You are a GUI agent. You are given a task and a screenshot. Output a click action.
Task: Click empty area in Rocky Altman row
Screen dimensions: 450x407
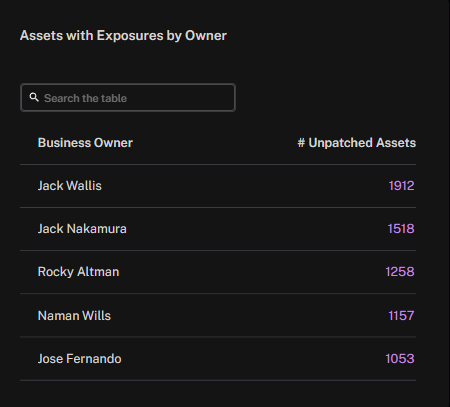click(x=252, y=272)
